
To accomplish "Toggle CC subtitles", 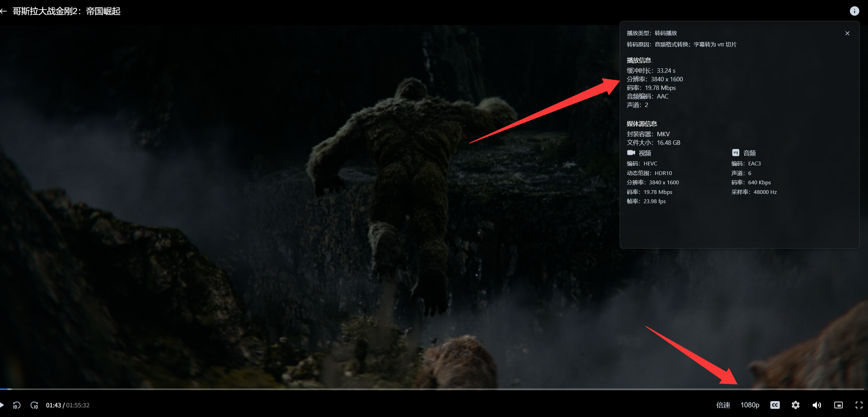I will pos(775,405).
